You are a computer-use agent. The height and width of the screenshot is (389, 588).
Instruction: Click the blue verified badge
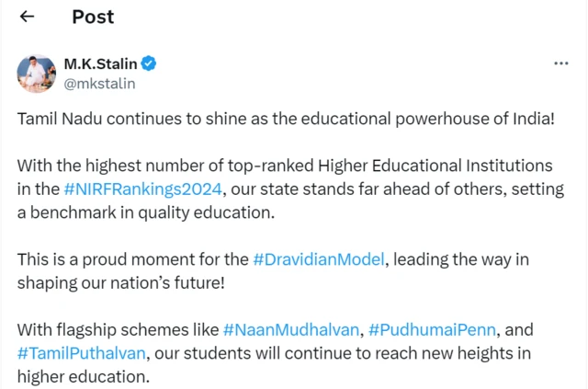(147, 63)
